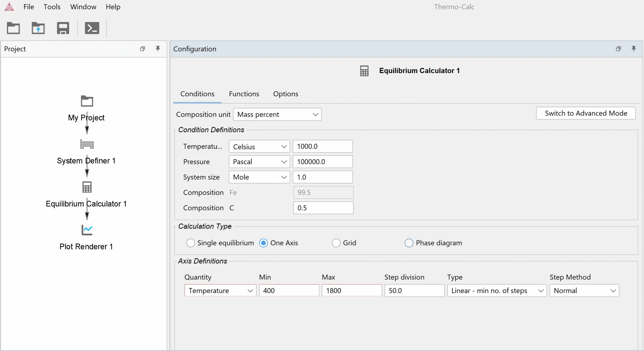Open Type Linear min no. of steps dropdown
Image resolution: width=644 pixels, height=351 pixels.
tap(497, 291)
